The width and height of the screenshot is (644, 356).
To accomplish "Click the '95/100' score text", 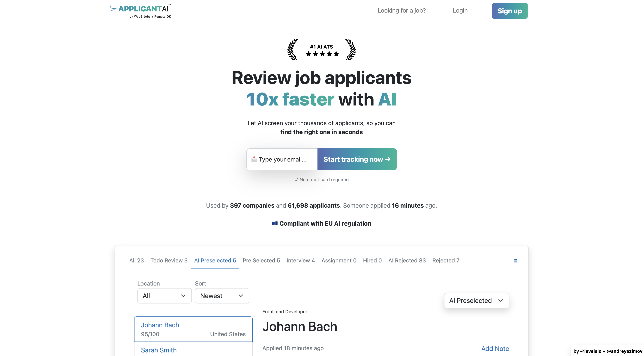I will click(x=150, y=334).
